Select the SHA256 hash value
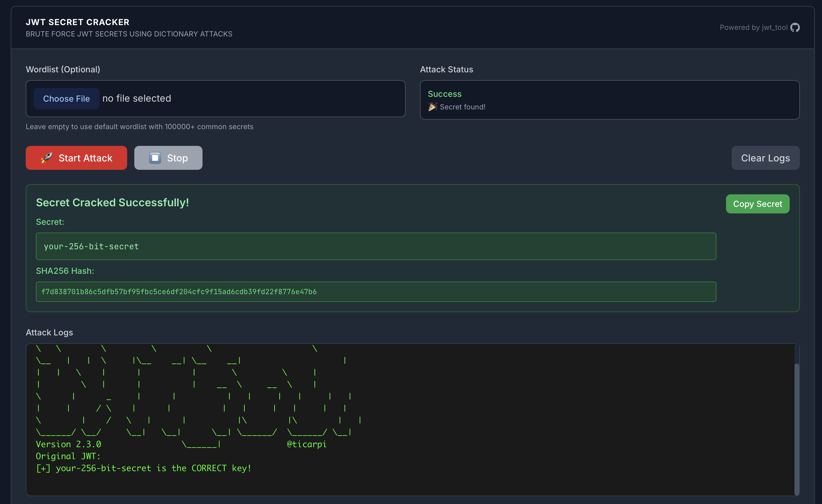Image resolution: width=822 pixels, height=504 pixels. click(x=179, y=291)
